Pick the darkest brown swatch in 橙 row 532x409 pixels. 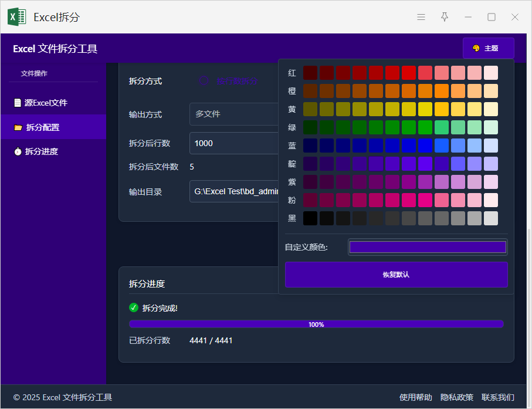(x=310, y=91)
